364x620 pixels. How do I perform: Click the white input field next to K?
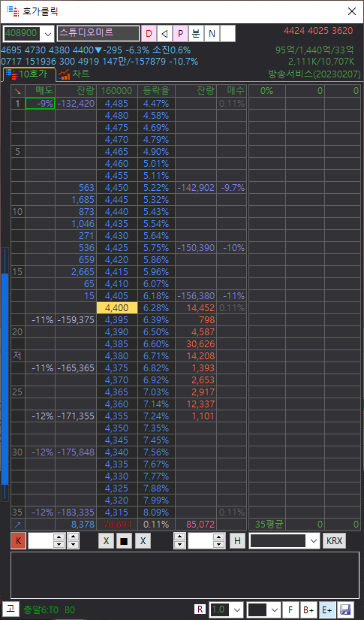(x=41, y=541)
